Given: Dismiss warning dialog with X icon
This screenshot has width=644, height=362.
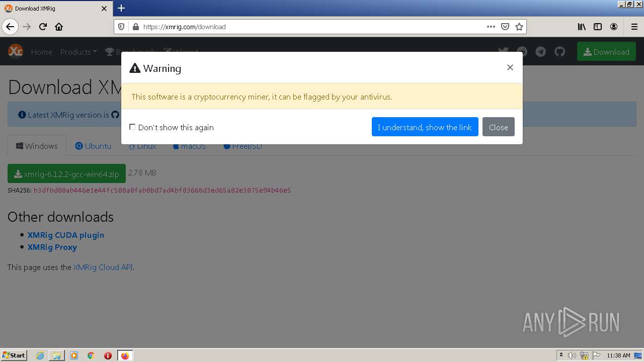Looking at the screenshot, I should [x=510, y=67].
